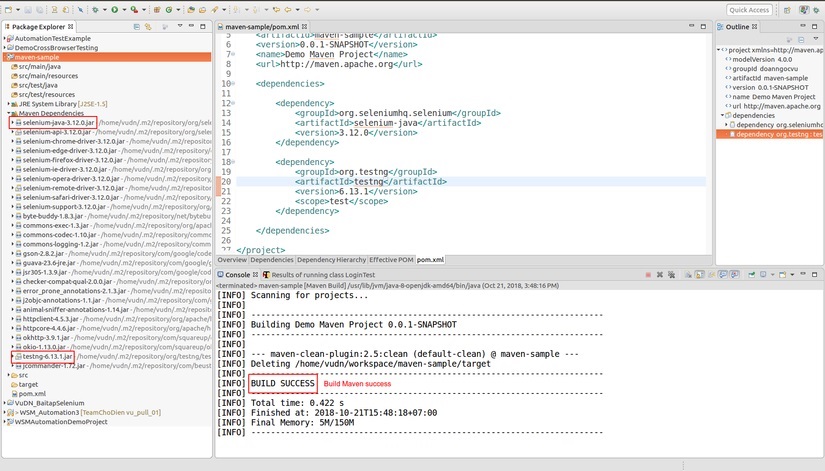The height and width of the screenshot is (471, 825).
Task: Click Link with Editor in Package Explorer
Action: pyautogui.click(x=149, y=26)
